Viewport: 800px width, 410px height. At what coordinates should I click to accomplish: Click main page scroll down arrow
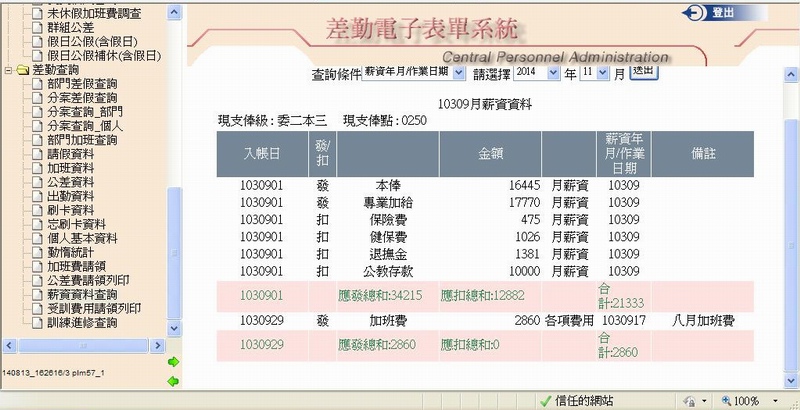(791, 380)
